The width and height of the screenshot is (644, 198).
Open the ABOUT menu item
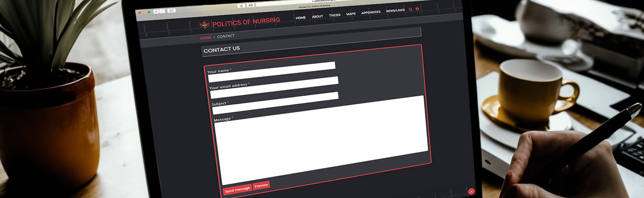coord(318,16)
